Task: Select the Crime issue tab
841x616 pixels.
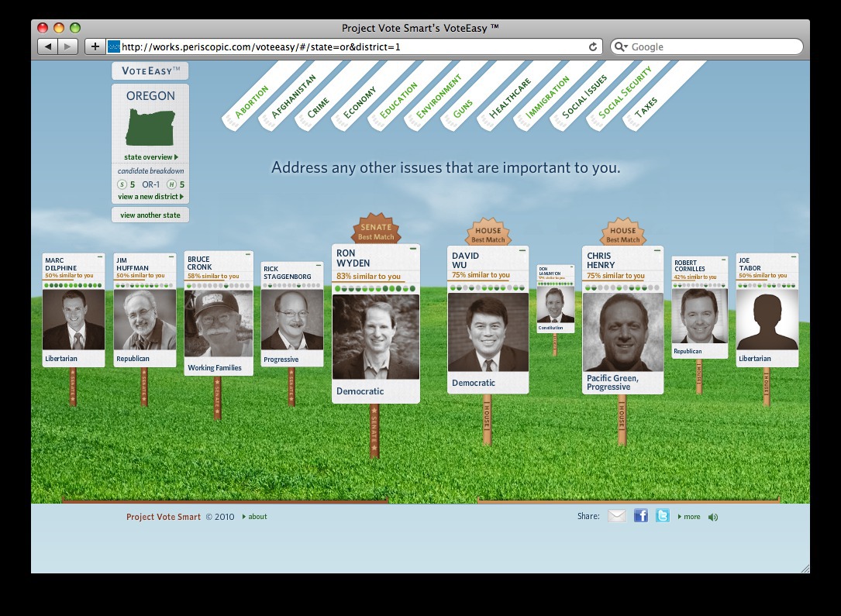Action: click(318, 108)
